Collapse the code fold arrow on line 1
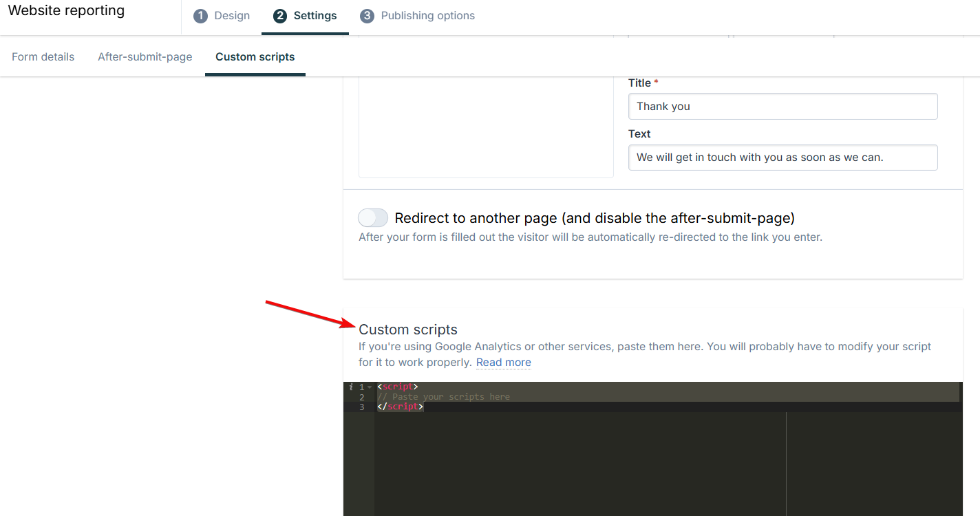This screenshot has height=516, width=980. tap(370, 387)
